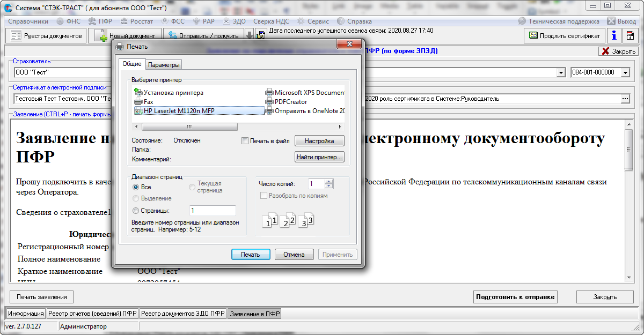This screenshot has width=644, height=335.
Task: Click the right arrow of the printer list scrollbar
Action: (340, 126)
